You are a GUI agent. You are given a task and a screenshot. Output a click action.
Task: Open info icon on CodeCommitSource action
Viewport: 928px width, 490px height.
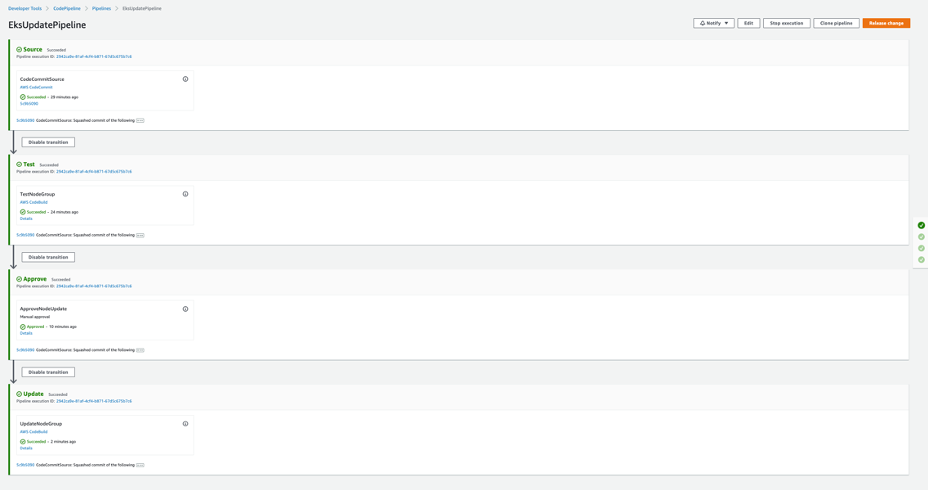(x=185, y=79)
